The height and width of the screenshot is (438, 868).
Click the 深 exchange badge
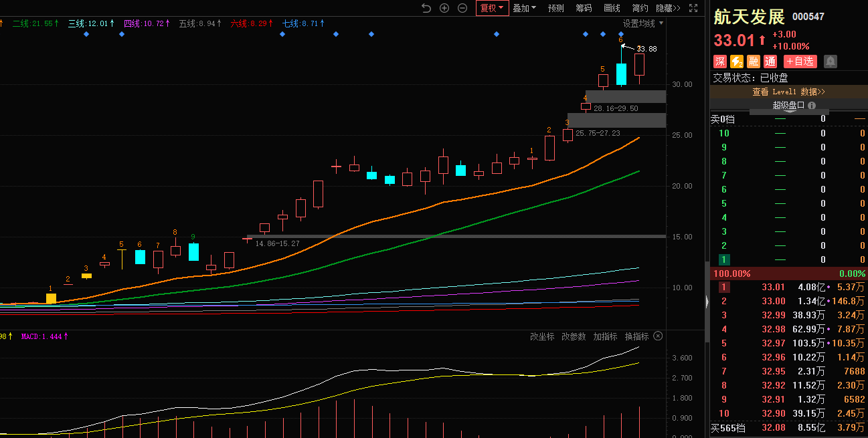[720, 62]
